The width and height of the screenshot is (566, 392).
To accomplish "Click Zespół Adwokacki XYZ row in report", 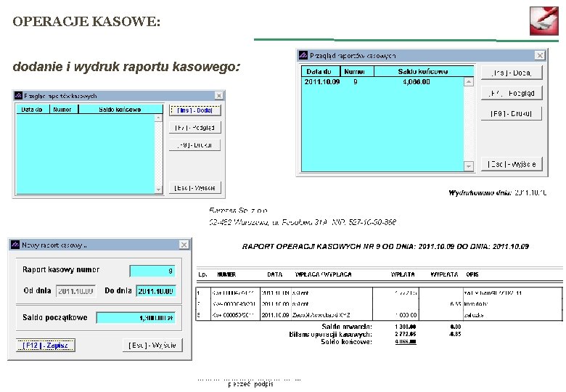I will [379, 315].
